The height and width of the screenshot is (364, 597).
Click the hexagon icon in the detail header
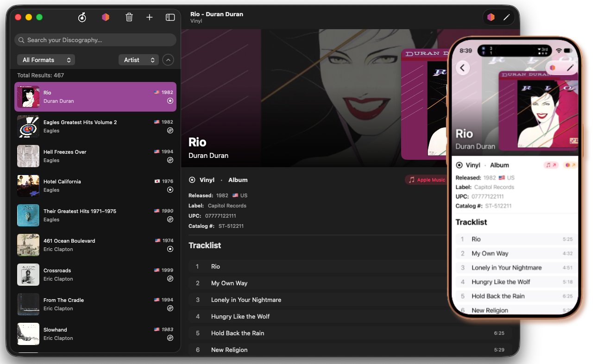pos(491,17)
